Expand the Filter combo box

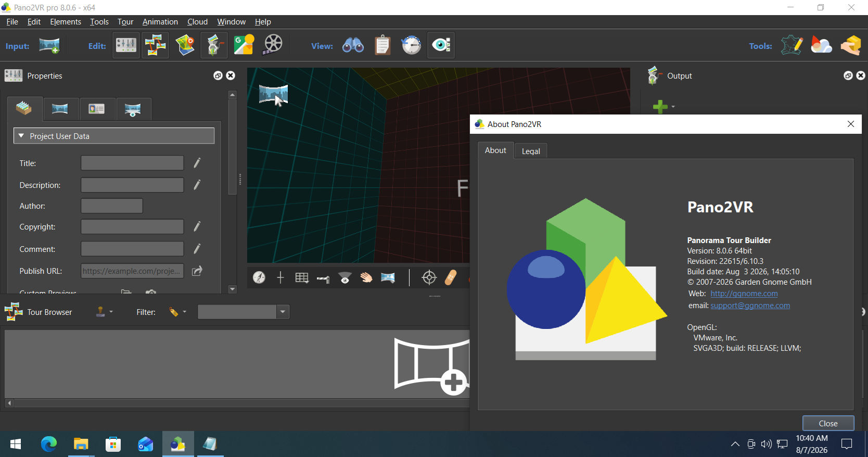coord(283,312)
